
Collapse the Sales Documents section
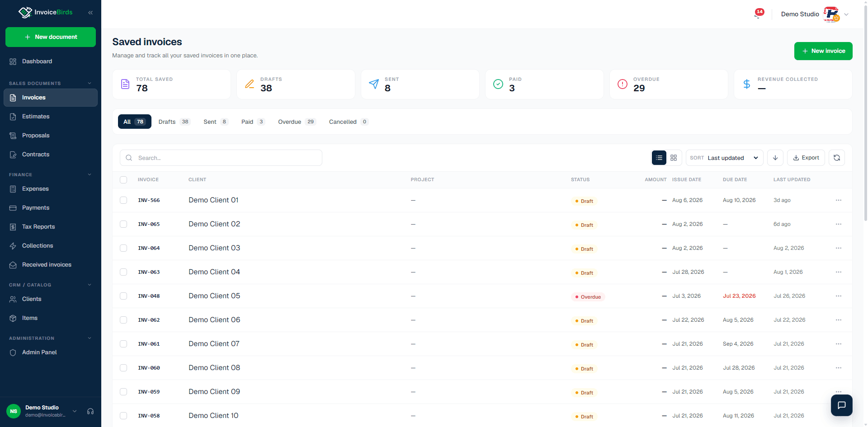90,83
